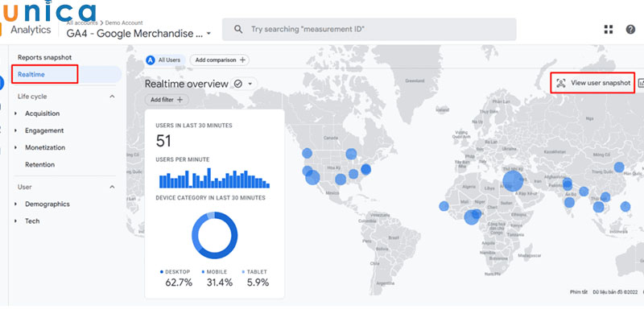Image resolution: width=644 pixels, height=322 pixels.
Task: Click the All Users 'A' badge
Action: pyautogui.click(x=151, y=60)
